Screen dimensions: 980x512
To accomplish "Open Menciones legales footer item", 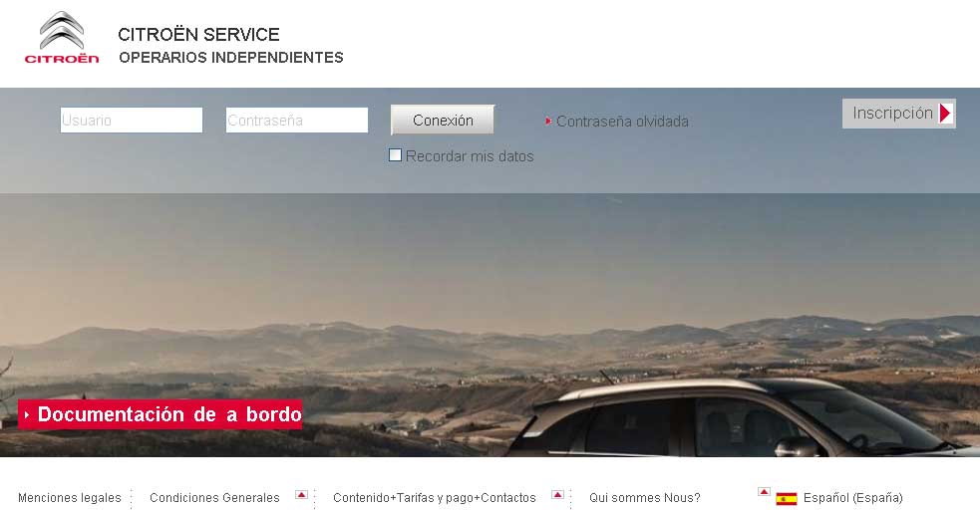I will click(x=70, y=498).
